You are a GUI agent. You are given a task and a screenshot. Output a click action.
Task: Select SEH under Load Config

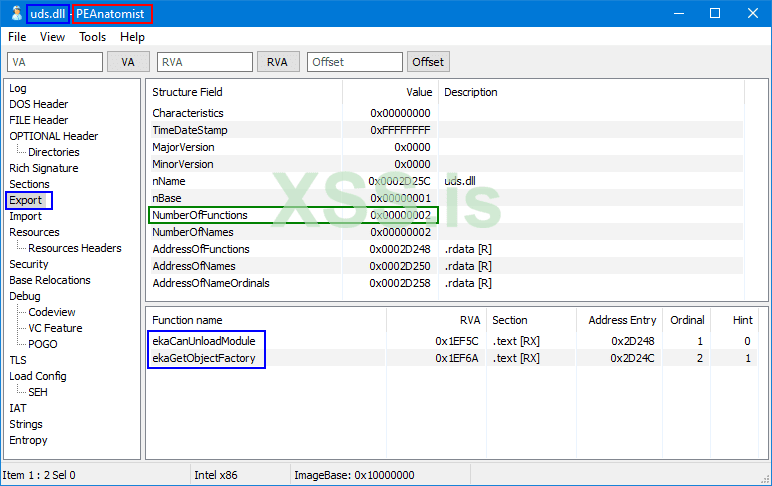coord(38,392)
